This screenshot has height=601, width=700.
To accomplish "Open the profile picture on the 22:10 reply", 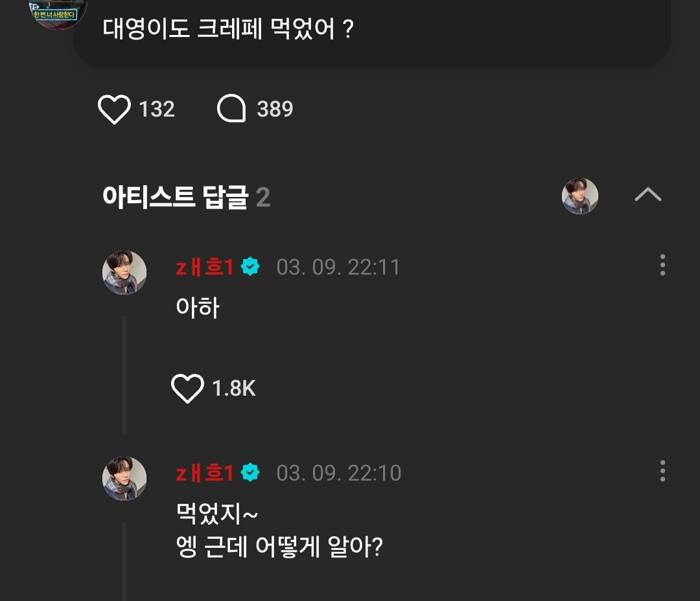I will tap(124, 479).
